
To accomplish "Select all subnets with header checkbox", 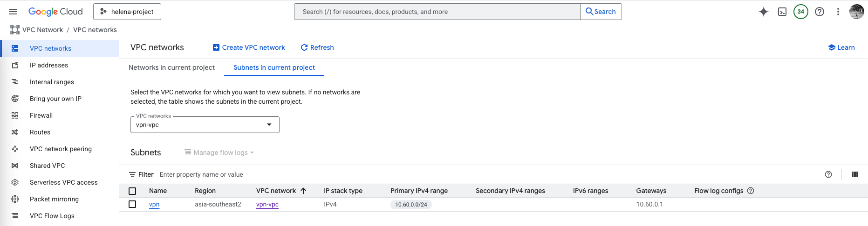I will [132, 191].
